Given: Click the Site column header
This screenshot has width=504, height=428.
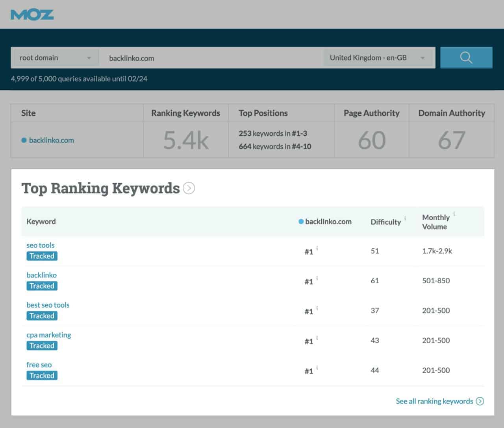Looking at the screenshot, I should click(x=28, y=113).
